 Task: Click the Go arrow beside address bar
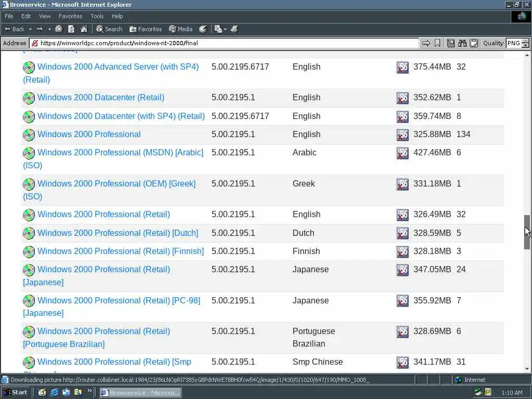coord(426,43)
